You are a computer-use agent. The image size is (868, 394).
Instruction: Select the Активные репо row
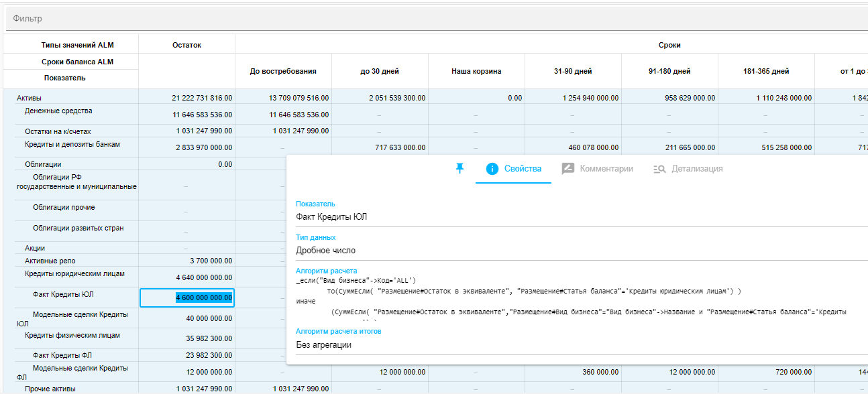pyautogui.click(x=50, y=261)
